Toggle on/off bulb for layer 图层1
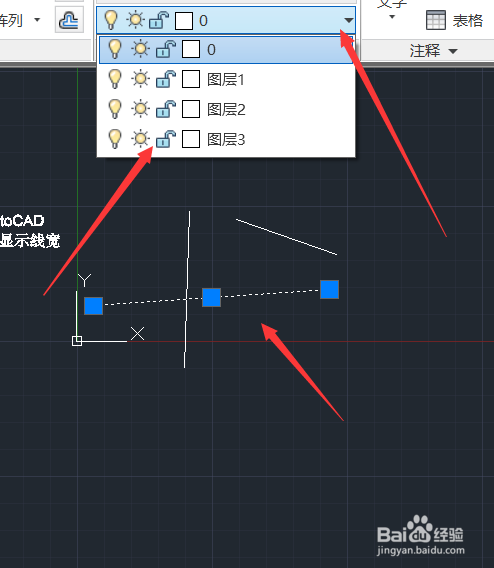Image resolution: width=494 pixels, height=568 pixels. coord(115,79)
